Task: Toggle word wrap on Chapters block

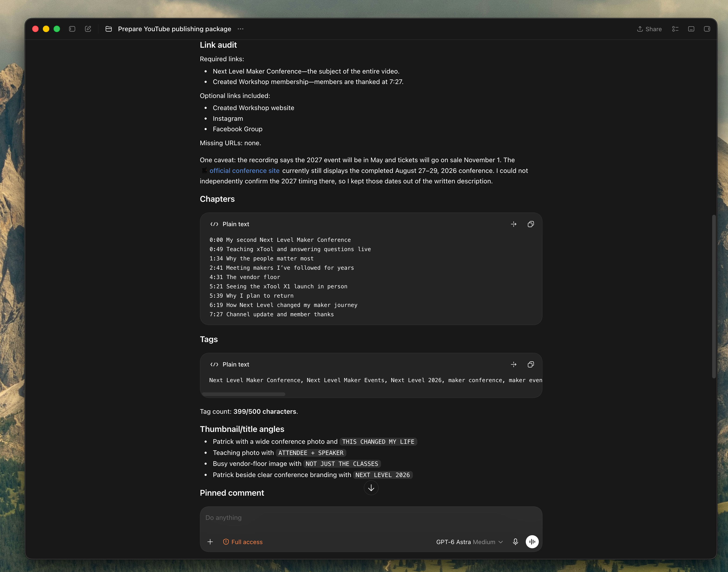Action: (514, 224)
